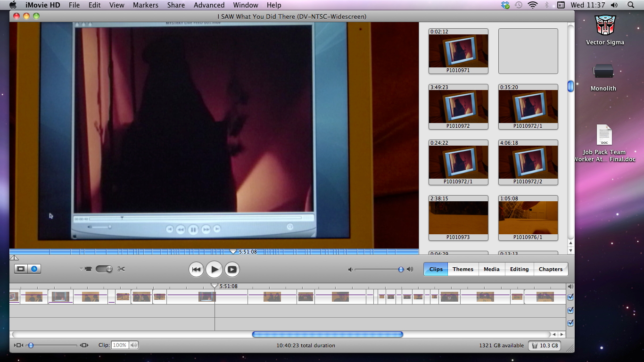644x362 pixels.
Task: Click the high volume speaker icon
Action: coord(410,270)
